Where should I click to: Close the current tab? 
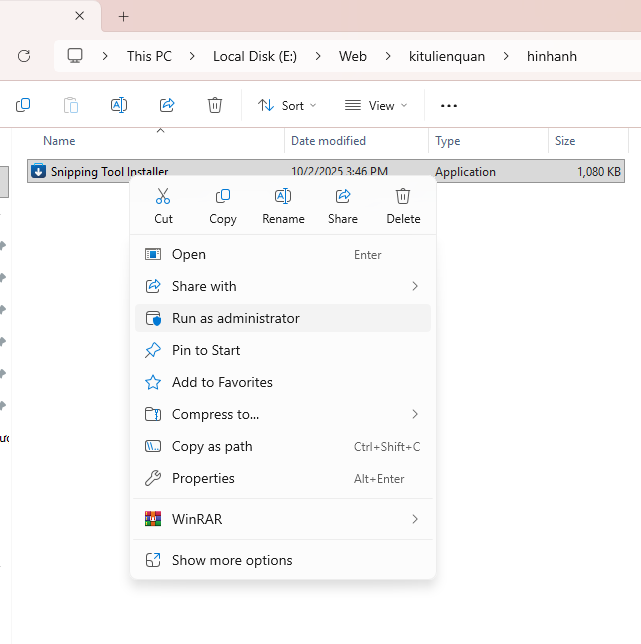(80, 16)
